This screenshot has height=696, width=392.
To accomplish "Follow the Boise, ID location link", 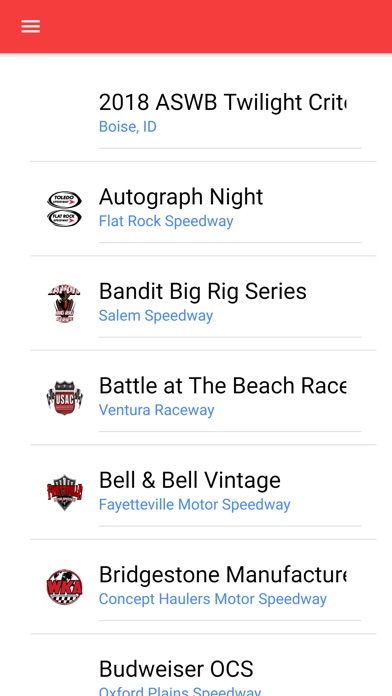I will coord(128,127).
